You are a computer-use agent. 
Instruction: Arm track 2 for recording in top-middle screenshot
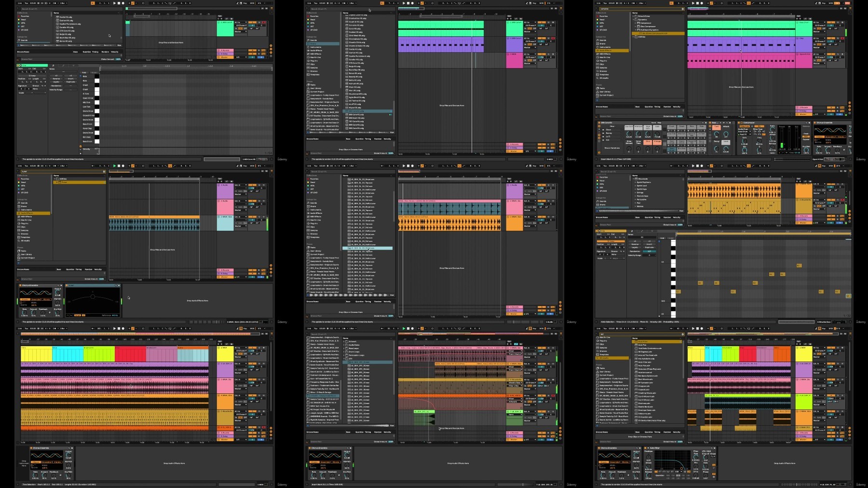pos(553,38)
